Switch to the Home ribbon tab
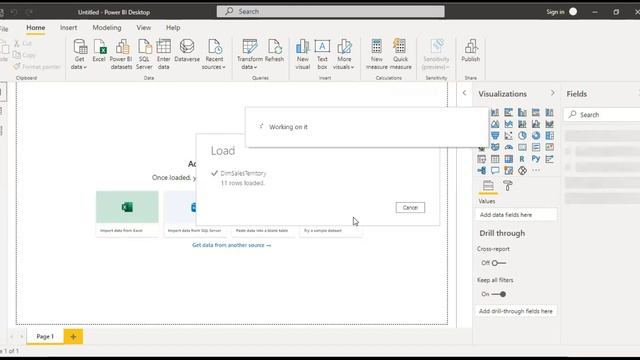This screenshot has width=640, height=360. point(36,27)
